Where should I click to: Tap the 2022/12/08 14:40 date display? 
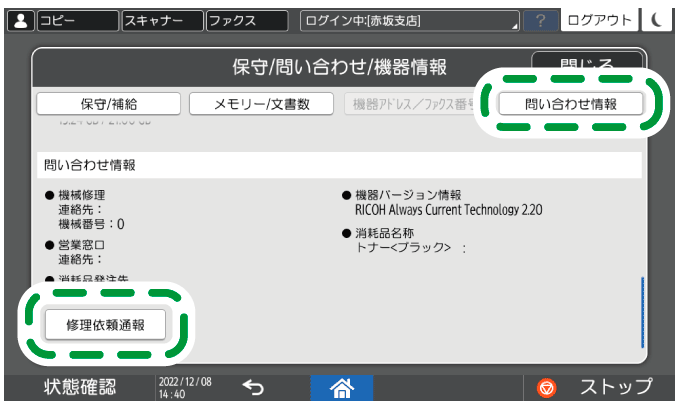click(185, 388)
